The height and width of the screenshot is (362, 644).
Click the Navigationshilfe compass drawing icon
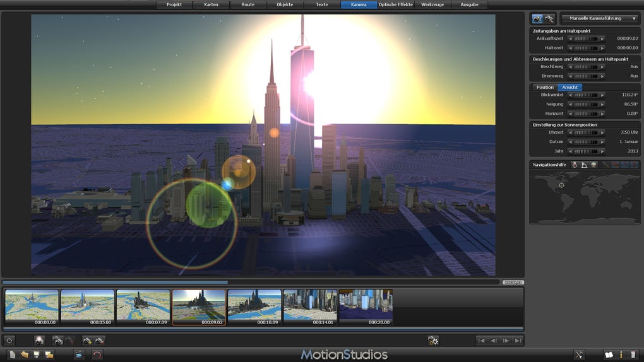point(584,165)
